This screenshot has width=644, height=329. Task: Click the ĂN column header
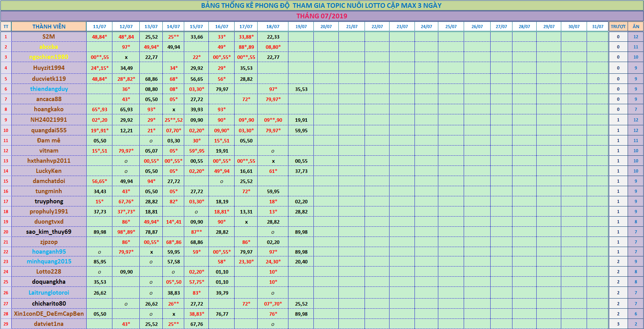tap(636, 27)
